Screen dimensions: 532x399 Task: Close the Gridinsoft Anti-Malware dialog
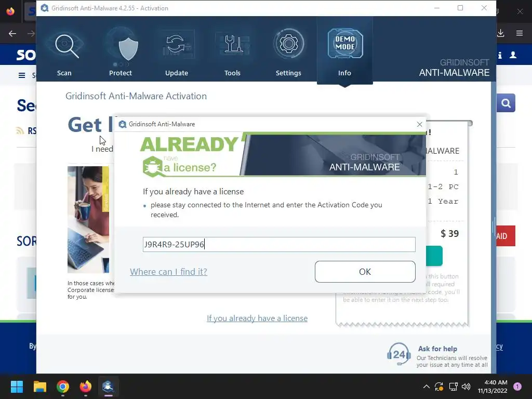419,124
